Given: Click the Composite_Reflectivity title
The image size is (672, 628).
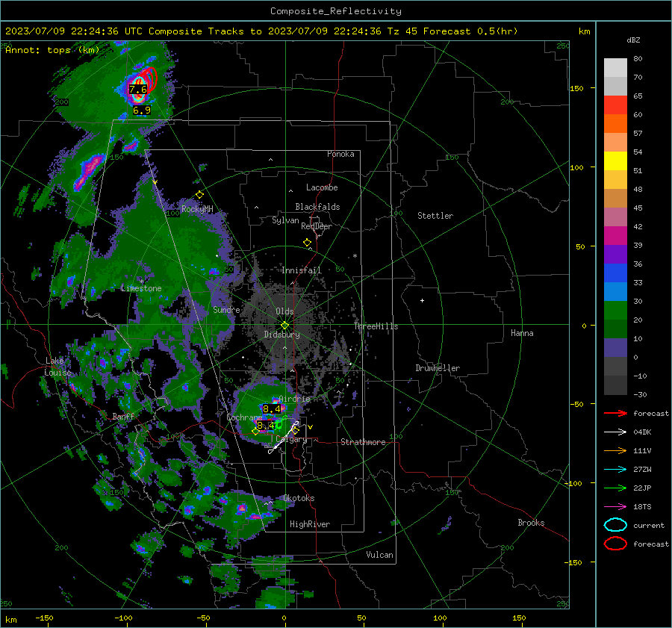Looking at the screenshot, I should point(336,11).
